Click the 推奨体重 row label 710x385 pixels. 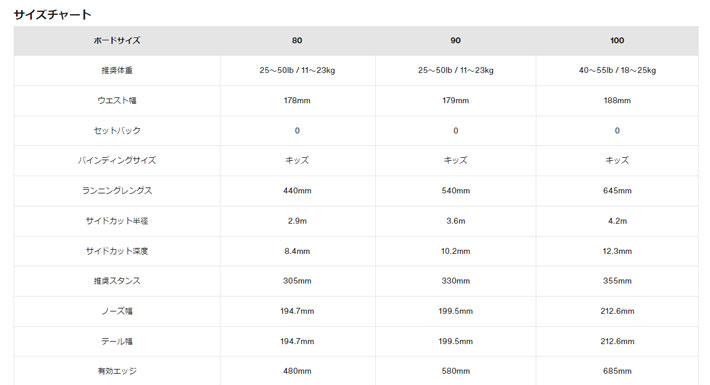117,70
